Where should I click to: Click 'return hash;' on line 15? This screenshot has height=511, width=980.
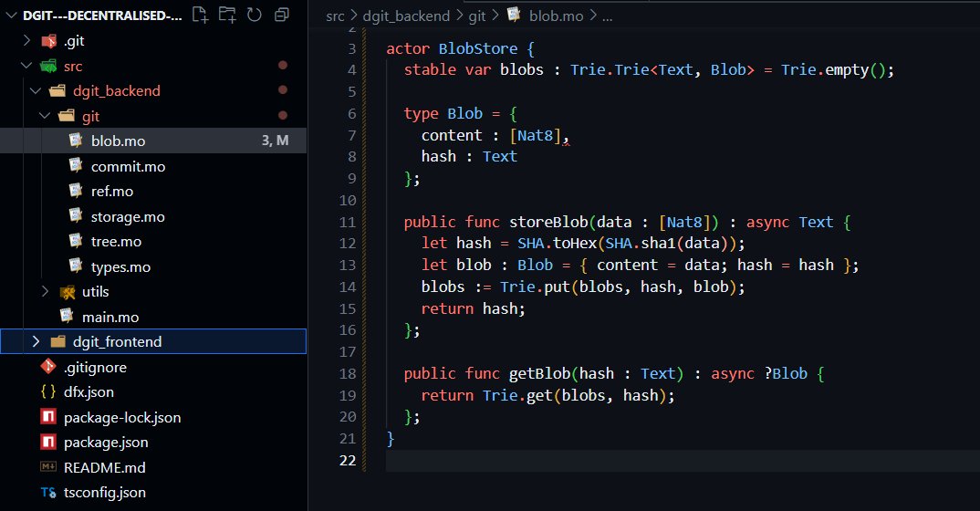tap(474, 308)
